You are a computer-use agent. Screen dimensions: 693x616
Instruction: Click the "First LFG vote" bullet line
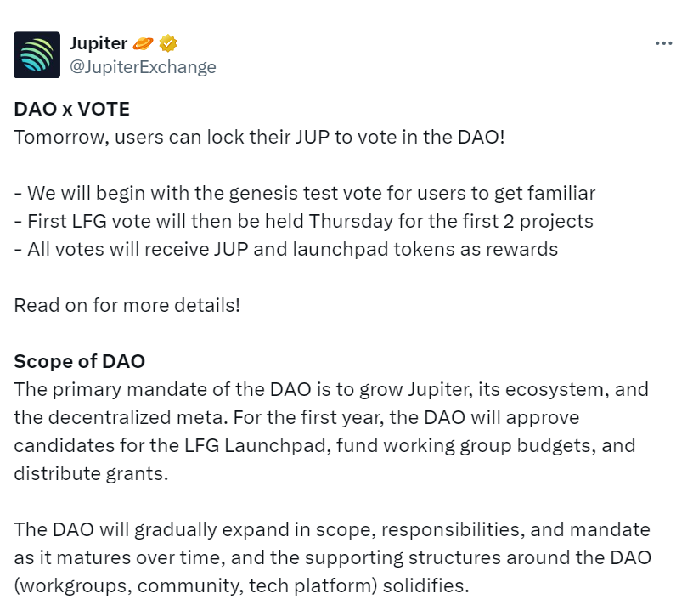click(x=301, y=221)
